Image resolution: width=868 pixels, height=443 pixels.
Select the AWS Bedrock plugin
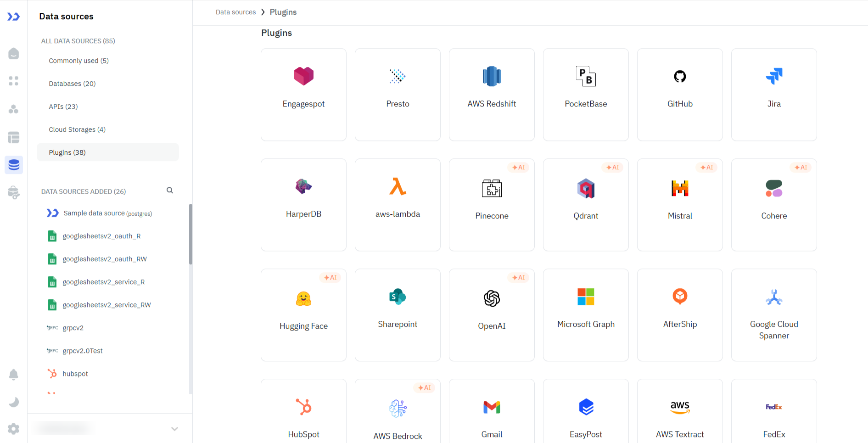click(398, 411)
